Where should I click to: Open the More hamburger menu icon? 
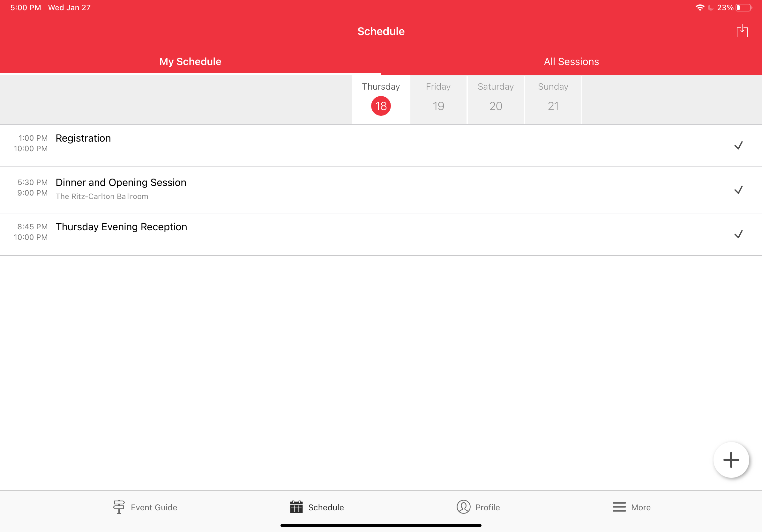(619, 507)
